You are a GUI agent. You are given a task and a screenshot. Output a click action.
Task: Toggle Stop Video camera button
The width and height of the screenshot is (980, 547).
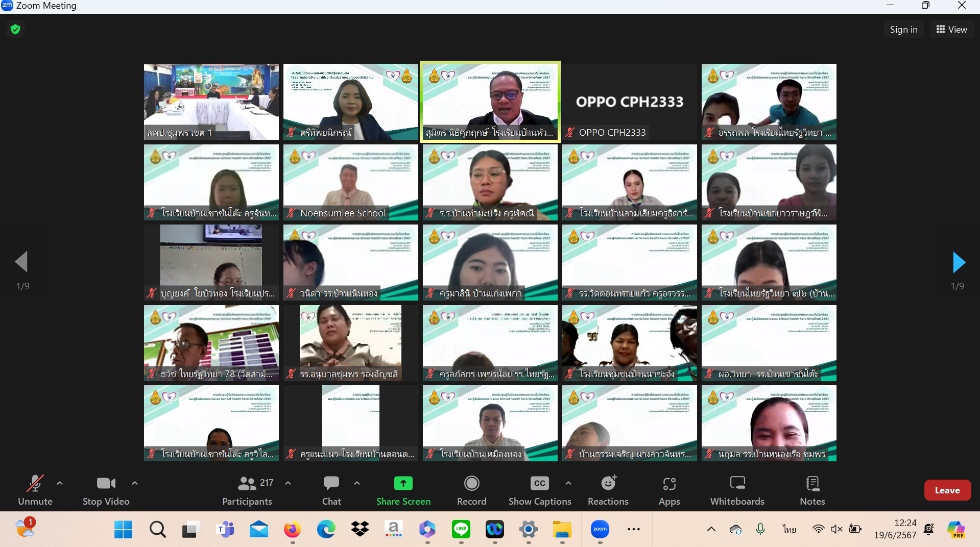coord(106,490)
